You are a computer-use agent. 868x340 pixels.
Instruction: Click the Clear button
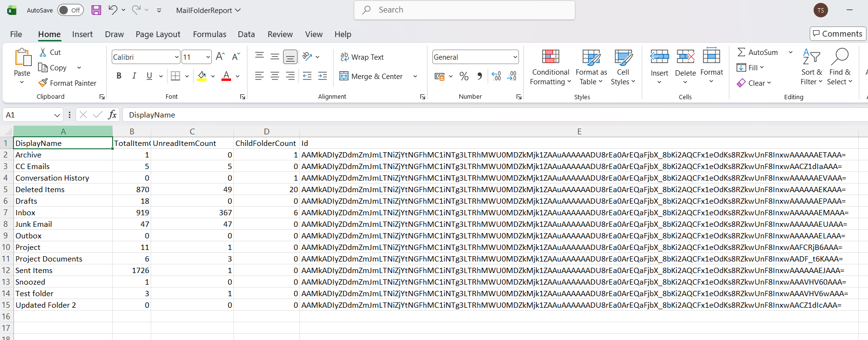click(754, 83)
